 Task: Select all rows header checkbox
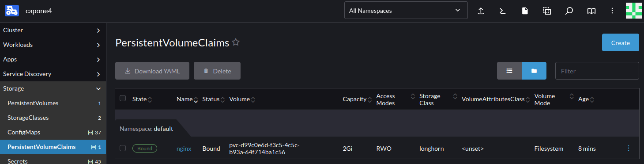pos(123,99)
